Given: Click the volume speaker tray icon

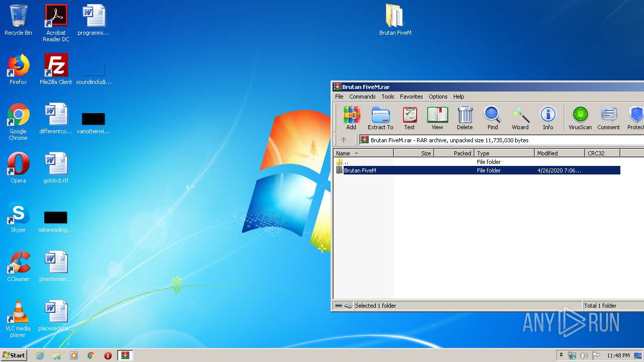Looking at the screenshot, I should pos(584,355).
